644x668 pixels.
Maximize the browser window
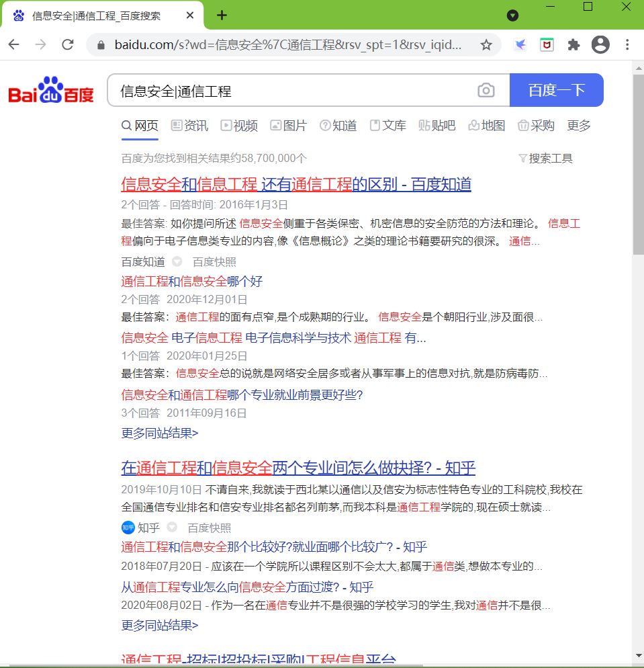[x=588, y=7]
